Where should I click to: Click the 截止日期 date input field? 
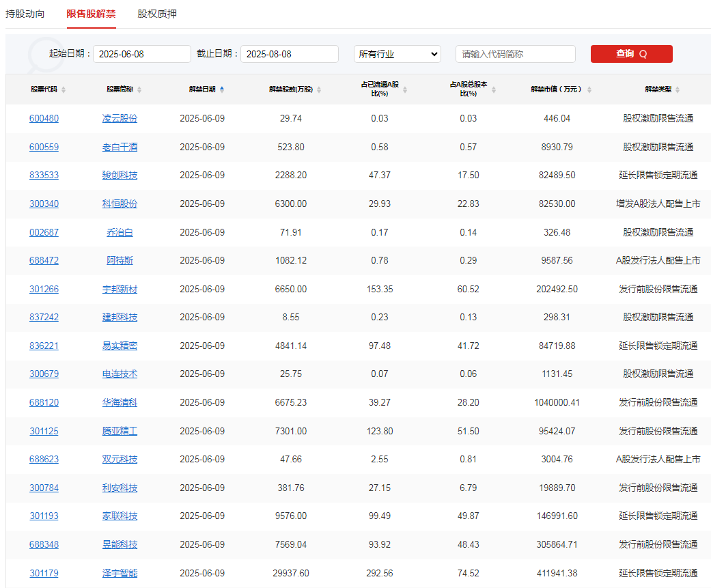[290, 54]
